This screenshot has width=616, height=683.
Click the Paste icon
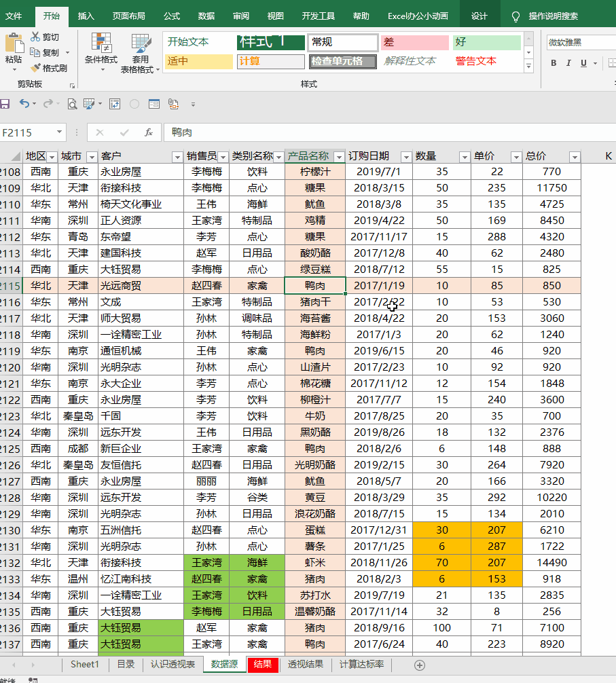tap(14, 43)
